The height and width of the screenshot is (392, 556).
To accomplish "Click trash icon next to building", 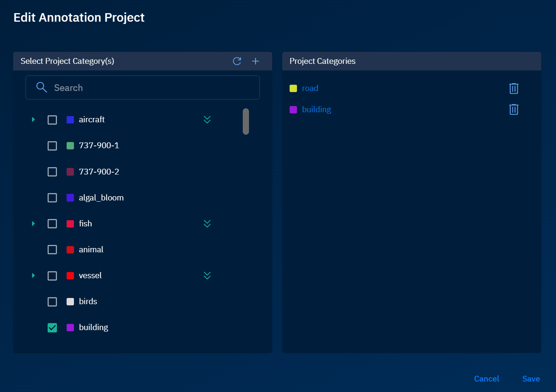I will 513,110.
